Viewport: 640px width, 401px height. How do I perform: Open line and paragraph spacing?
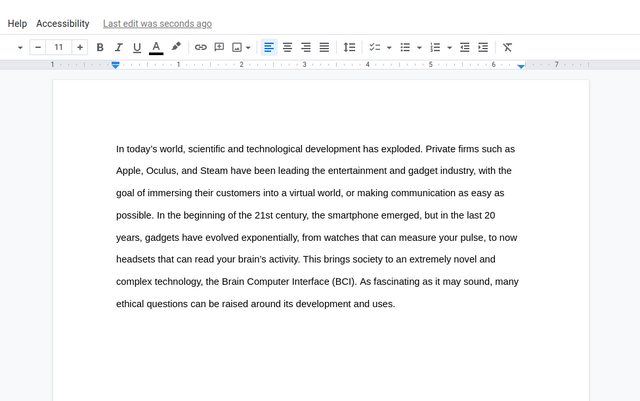coord(349,47)
